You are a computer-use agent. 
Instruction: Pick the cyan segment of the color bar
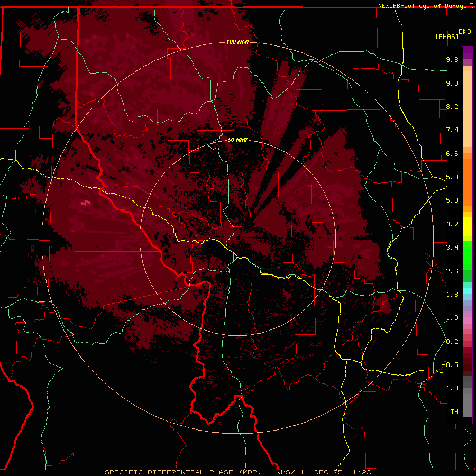[x=467, y=291]
